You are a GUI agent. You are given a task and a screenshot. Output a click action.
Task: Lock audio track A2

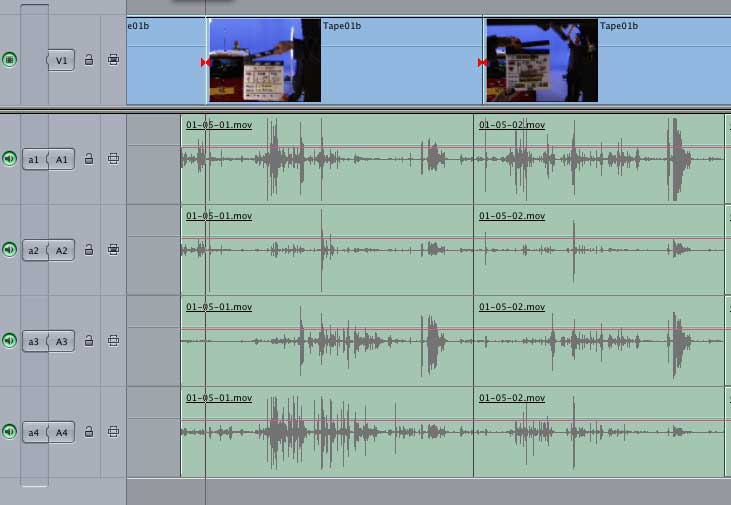(89, 249)
